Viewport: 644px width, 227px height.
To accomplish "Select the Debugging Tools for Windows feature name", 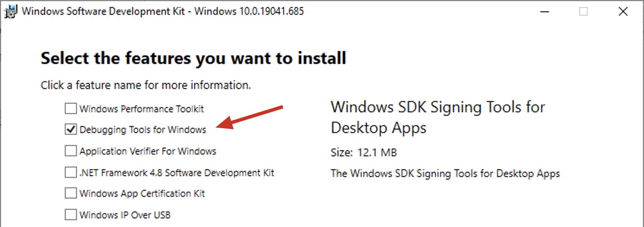I will point(143,130).
